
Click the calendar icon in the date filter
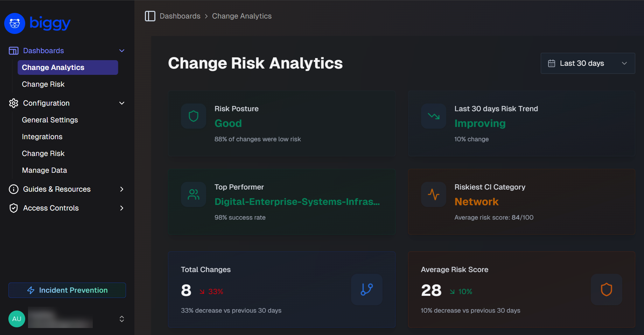(x=552, y=63)
